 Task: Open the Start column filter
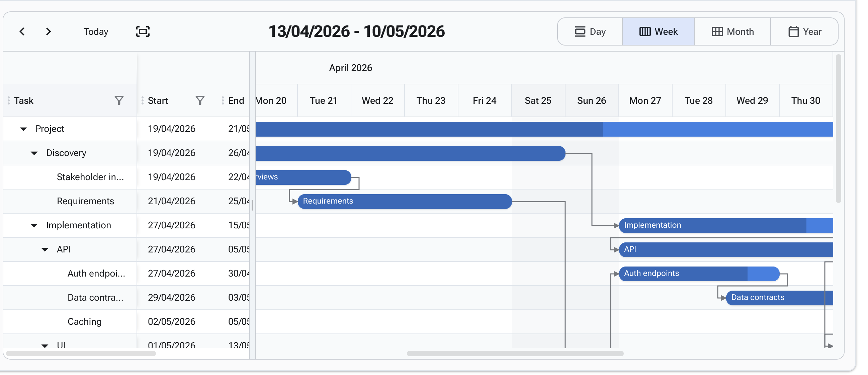click(200, 100)
